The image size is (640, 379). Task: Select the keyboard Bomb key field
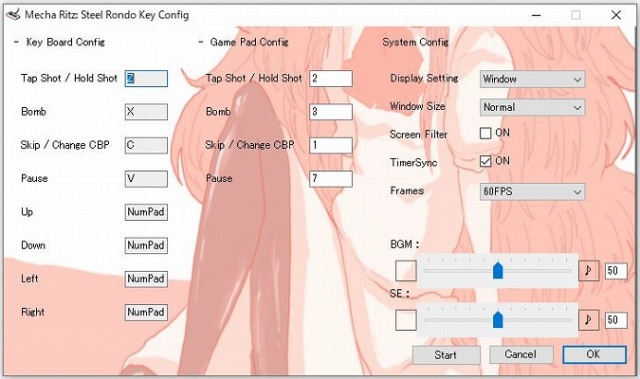(146, 112)
